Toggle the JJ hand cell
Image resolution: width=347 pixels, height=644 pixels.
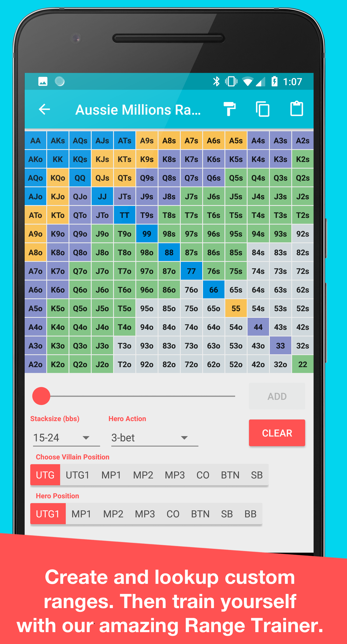click(x=102, y=196)
